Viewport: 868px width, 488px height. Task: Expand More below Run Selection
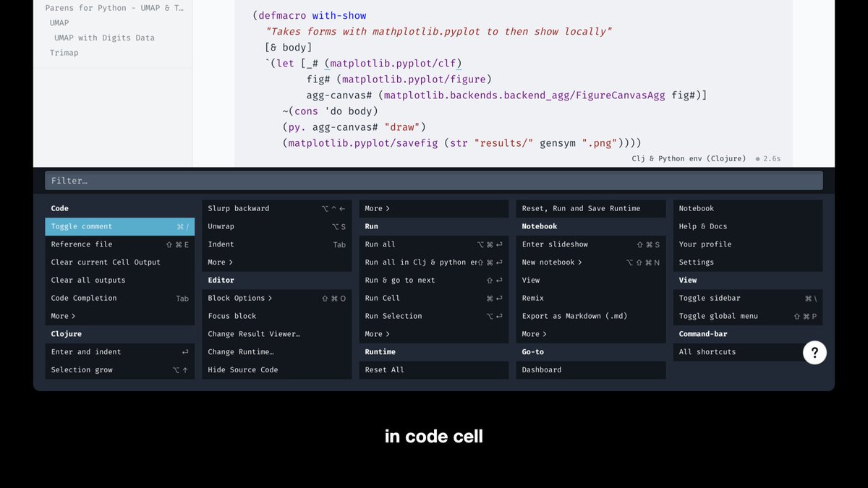(x=433, y=334)
